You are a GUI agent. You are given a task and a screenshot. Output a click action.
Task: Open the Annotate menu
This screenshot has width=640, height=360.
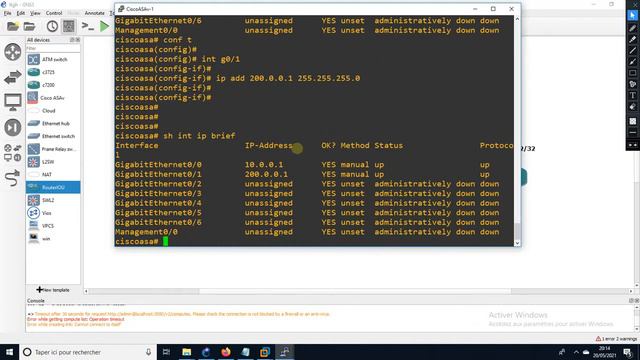[x=95, y=13]
